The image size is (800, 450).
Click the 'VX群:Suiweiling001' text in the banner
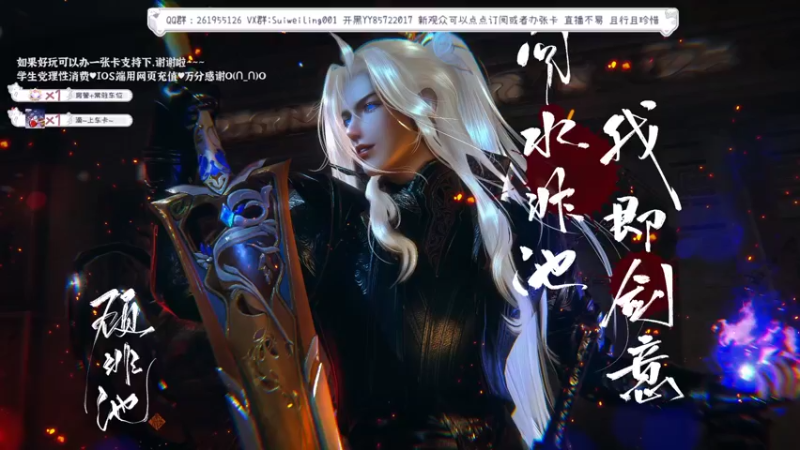click(292, 20)
